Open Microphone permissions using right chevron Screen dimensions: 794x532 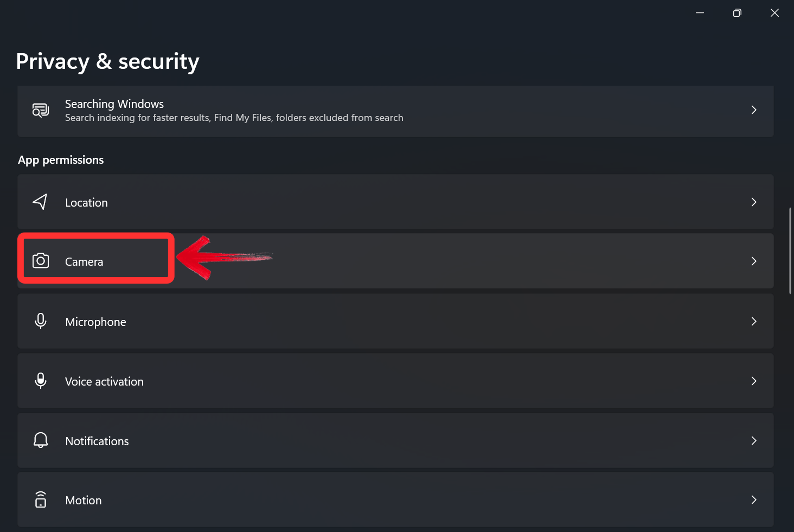(754, 322)
